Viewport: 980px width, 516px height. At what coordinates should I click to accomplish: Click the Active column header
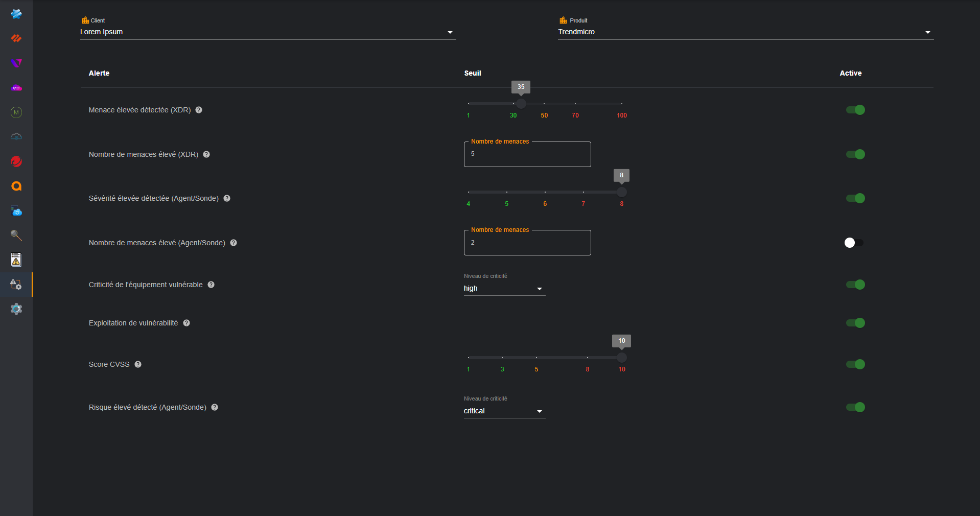click(x=851, y=73)
